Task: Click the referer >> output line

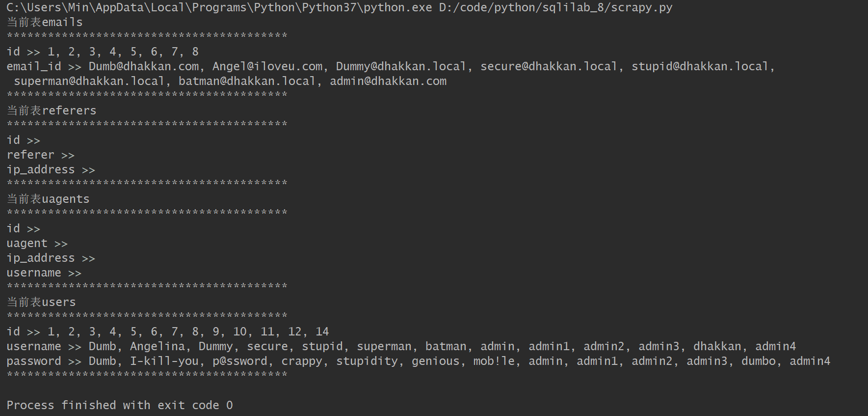Action: (41, 155)
